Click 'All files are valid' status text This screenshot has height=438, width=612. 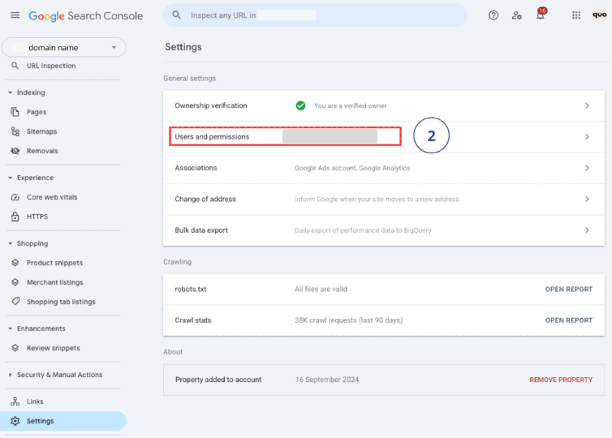(321, 289)
